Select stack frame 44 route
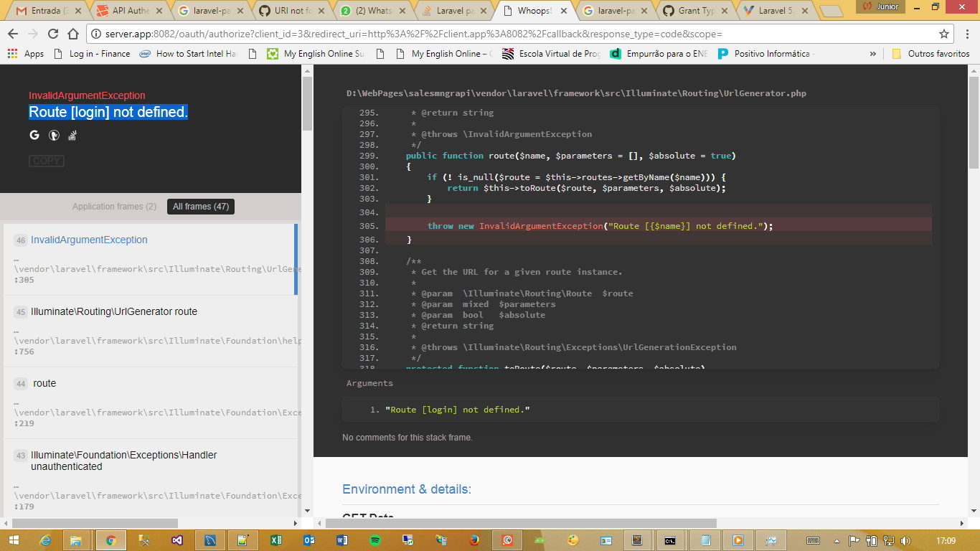 151,402
